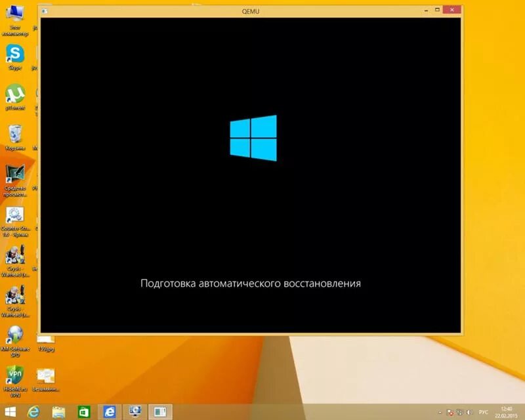Select the Безымянн... desktop file
The image size is (525, 420).
46,380
